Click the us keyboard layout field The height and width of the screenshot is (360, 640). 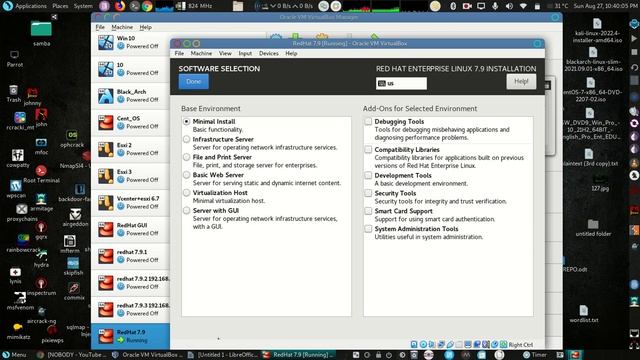[x=401, y=83]
